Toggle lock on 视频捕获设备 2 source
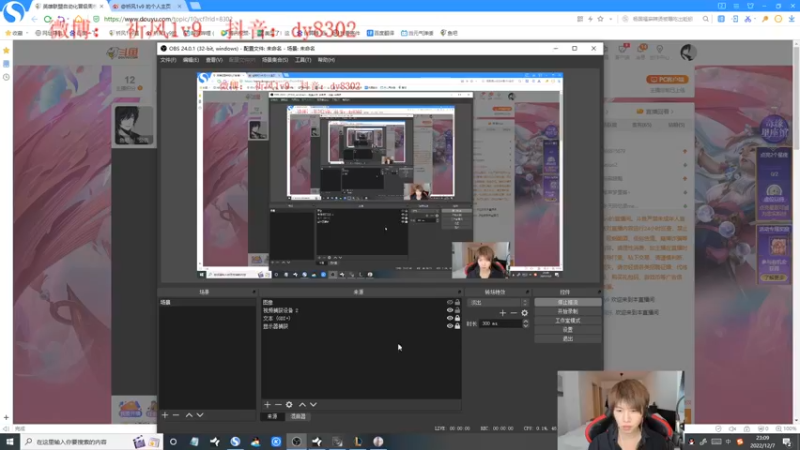800x450 pixels. pyautogui.click(x=458, y=310)
